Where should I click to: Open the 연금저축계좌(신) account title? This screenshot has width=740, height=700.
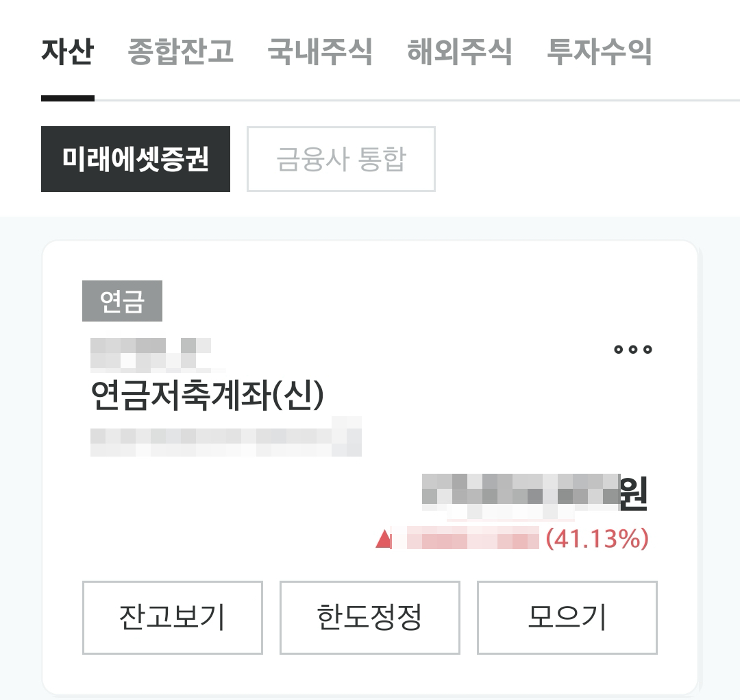[x=207, y=395]
